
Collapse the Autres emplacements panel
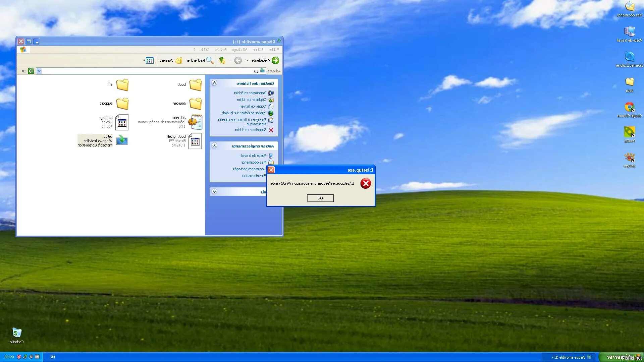click(x=215, y=145)
